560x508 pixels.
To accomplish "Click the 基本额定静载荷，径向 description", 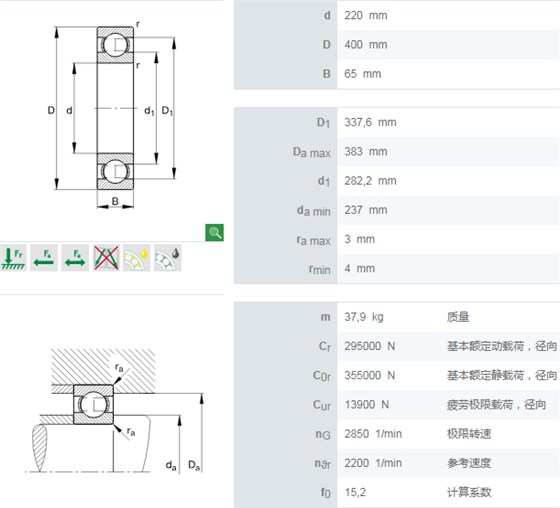I will 502,375.
